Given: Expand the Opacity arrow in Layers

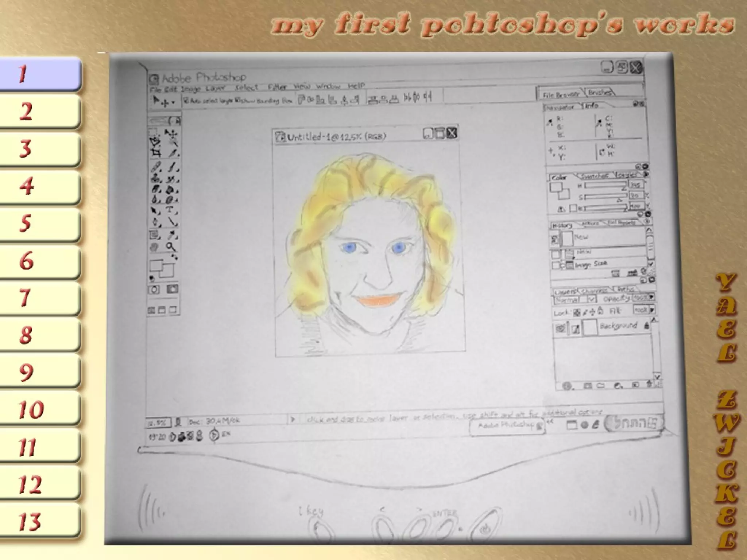Looking at the screenshot, I should (x=651, y=297).
